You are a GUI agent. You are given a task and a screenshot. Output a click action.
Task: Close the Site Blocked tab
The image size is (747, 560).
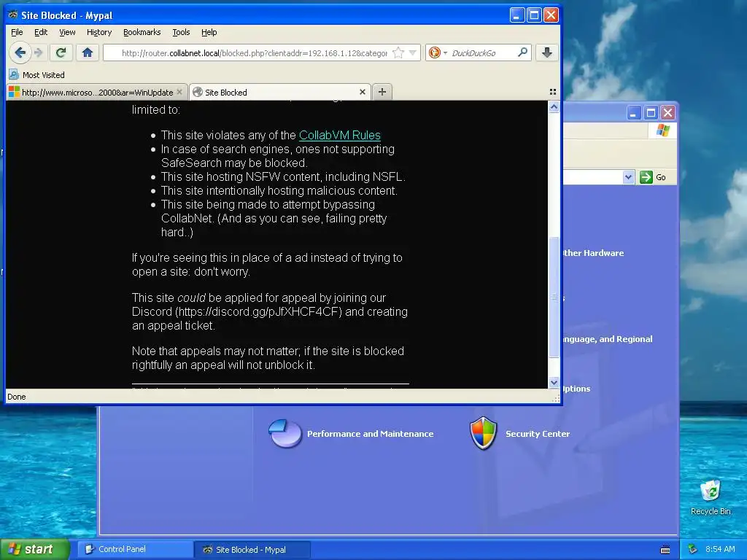coord(362,92)
